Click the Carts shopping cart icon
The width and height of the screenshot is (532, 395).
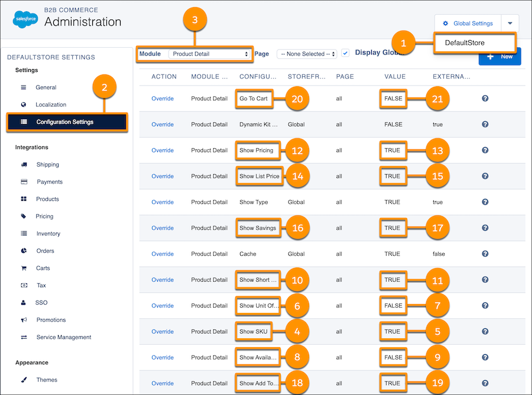coord(24,268)
